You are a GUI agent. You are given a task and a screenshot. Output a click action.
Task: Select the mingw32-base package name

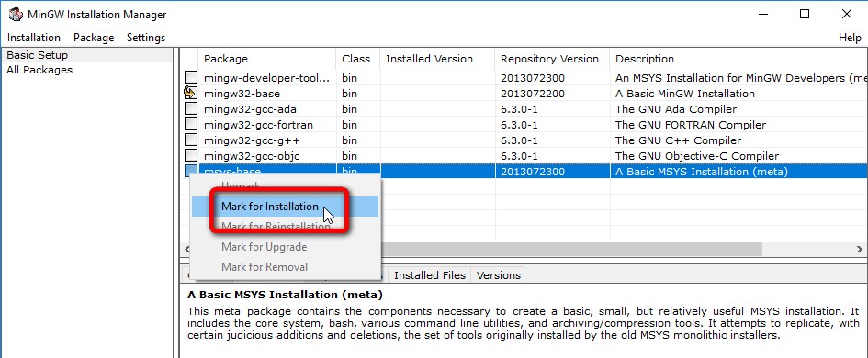point(242,94)
